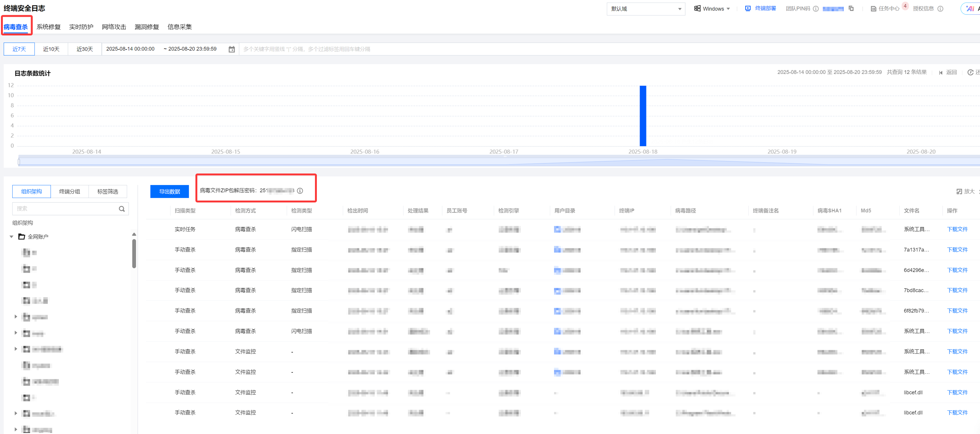
Task: Download file for the 实时任务 row
Action: point(957,229)
